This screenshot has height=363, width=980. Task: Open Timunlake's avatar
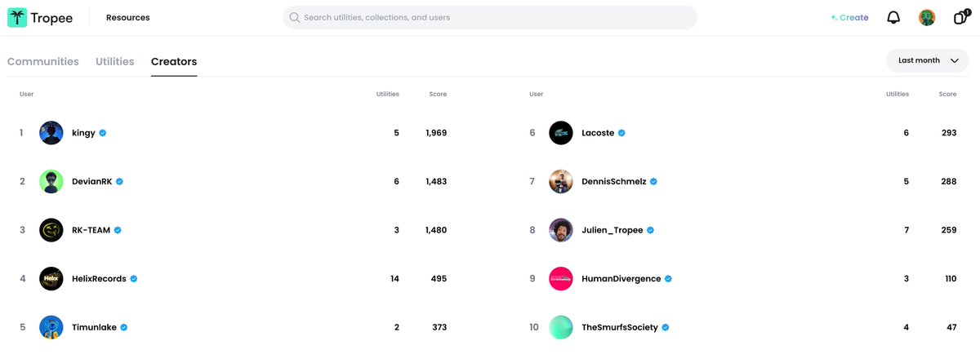51,327
